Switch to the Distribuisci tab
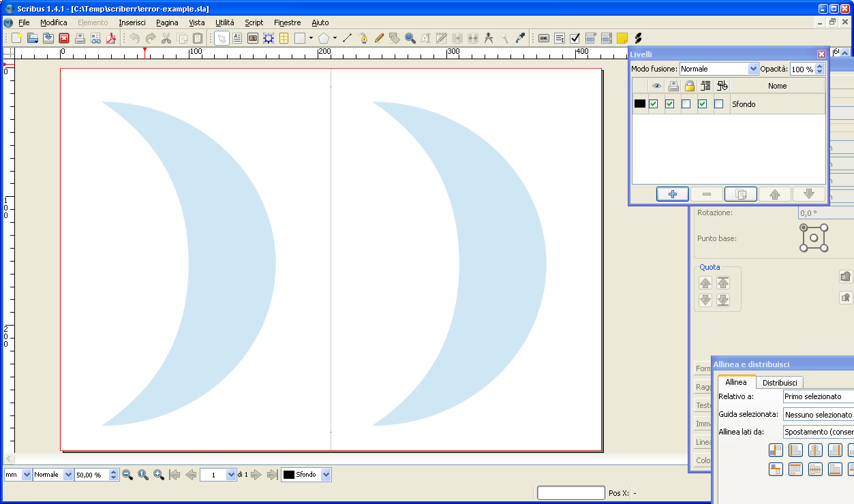The image size is (854, 504). [780, 383]
